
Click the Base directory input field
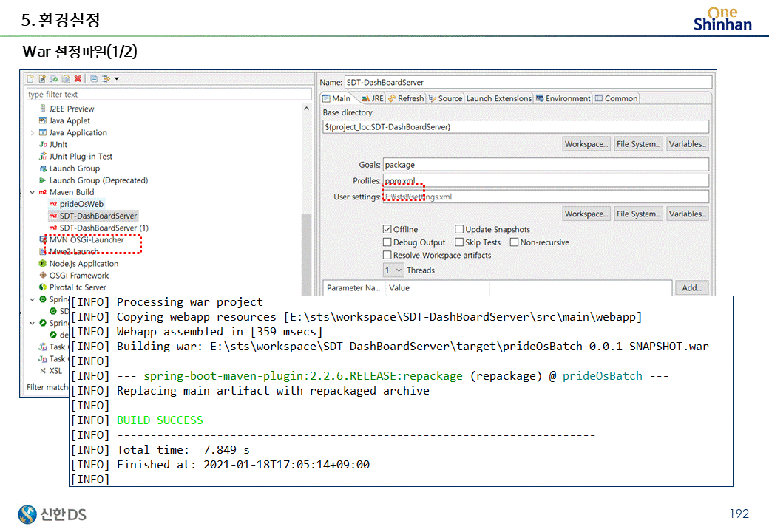point(515,127)
